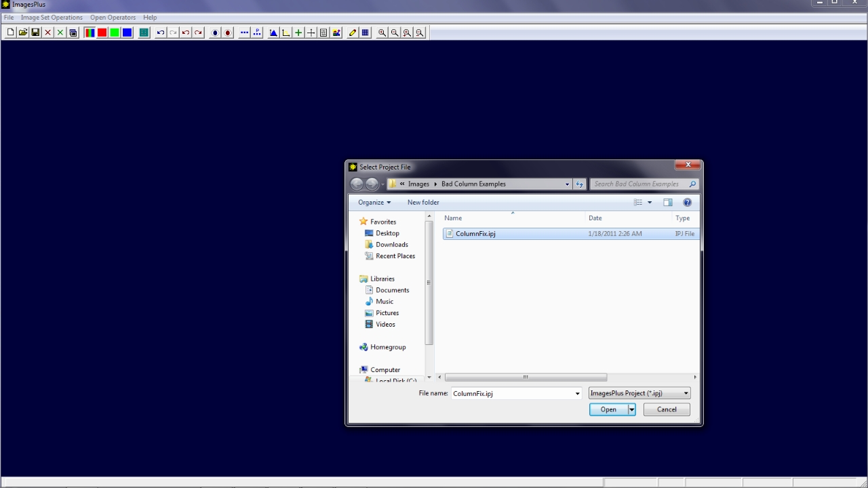Viewport: 868px width, 488px height.
Task: Click the green plus toolbar icon
Action: click(x=298, y=33)
